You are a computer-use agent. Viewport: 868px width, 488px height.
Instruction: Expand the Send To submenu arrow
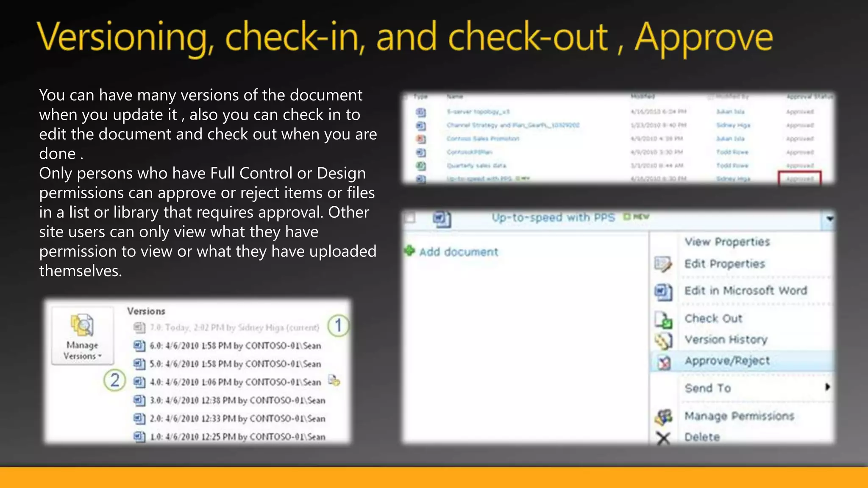tap(827, 387)
